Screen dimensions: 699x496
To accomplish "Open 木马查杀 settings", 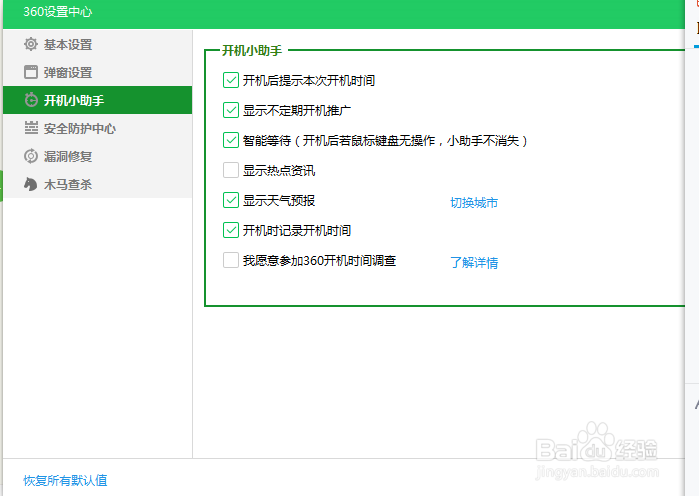I will click(98, 184).
